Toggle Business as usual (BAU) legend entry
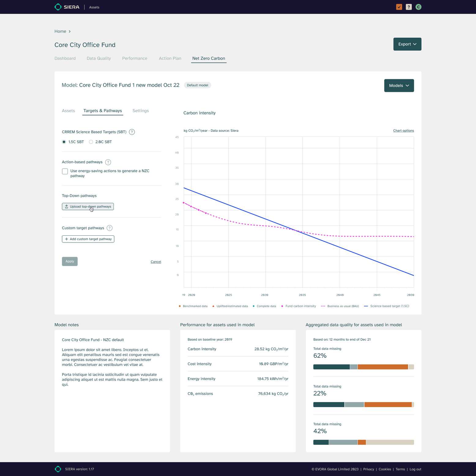This screenshot has height=476, width=476. tap(340, 306)
